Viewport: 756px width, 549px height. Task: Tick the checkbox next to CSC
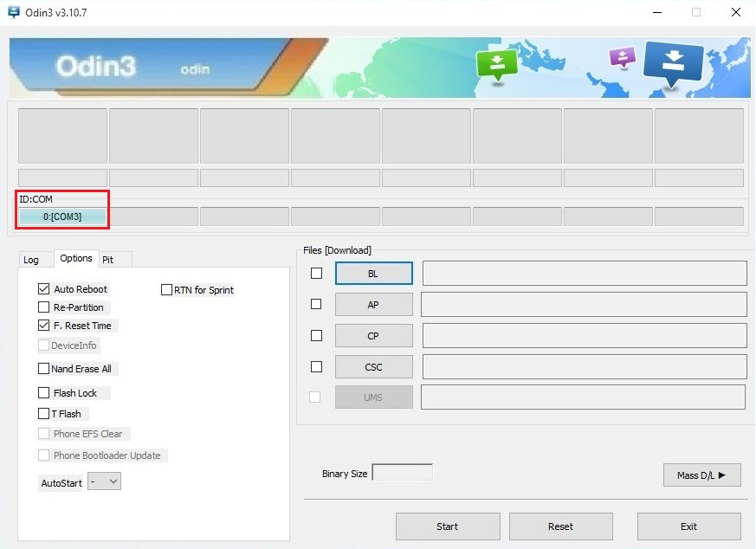(316, 367)
